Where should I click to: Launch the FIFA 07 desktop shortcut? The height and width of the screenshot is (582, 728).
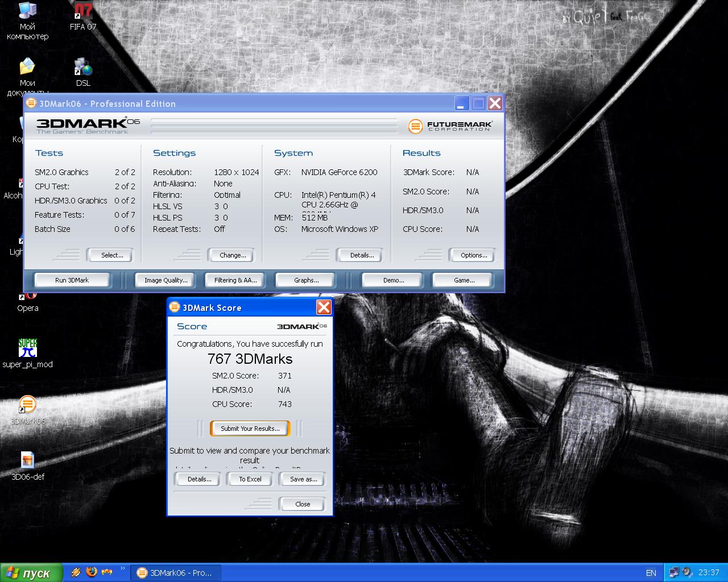83,16
